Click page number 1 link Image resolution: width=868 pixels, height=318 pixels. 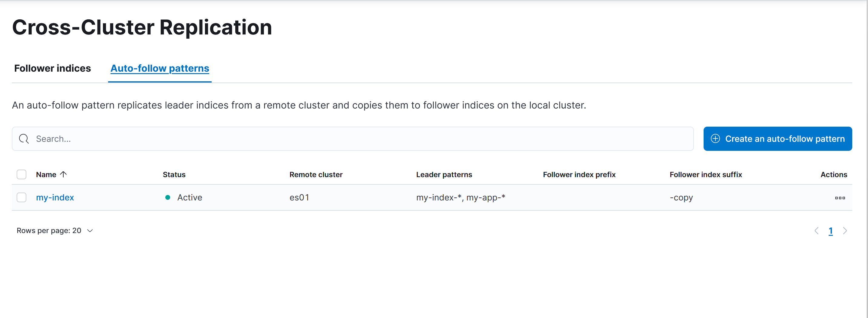tap(830, 231)
